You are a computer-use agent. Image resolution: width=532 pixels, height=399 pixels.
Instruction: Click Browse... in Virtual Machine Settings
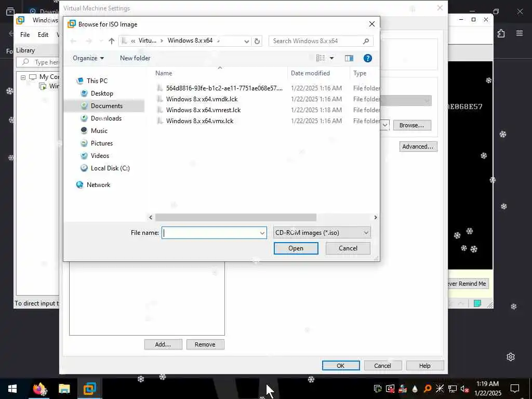pos(412,125)
